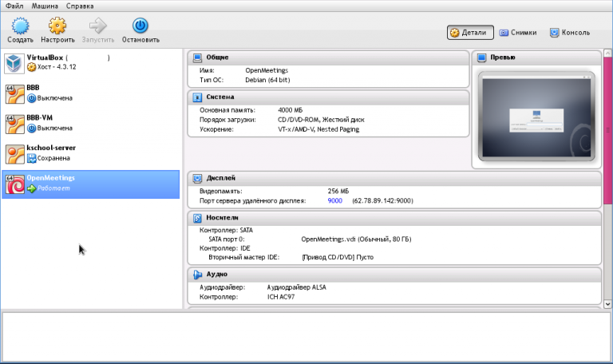
Task: Click the label "Контроллер: SATA"
Action: point(227,230)
